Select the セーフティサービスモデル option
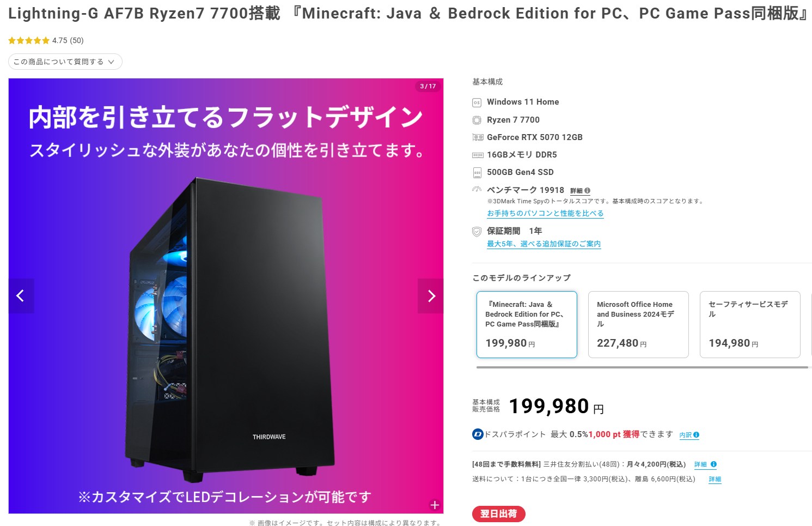Viewport: 812px width, 526px height. (x=750, y=324)
